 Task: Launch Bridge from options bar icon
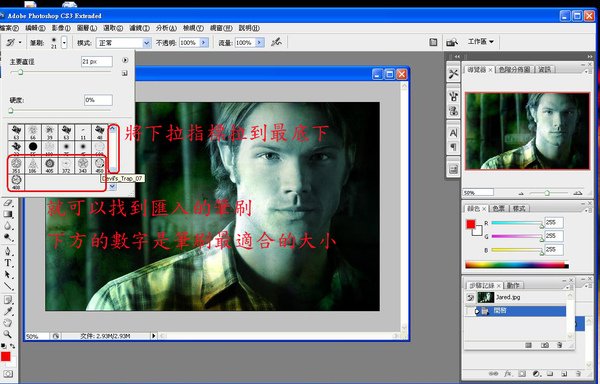tap(452, 42)
